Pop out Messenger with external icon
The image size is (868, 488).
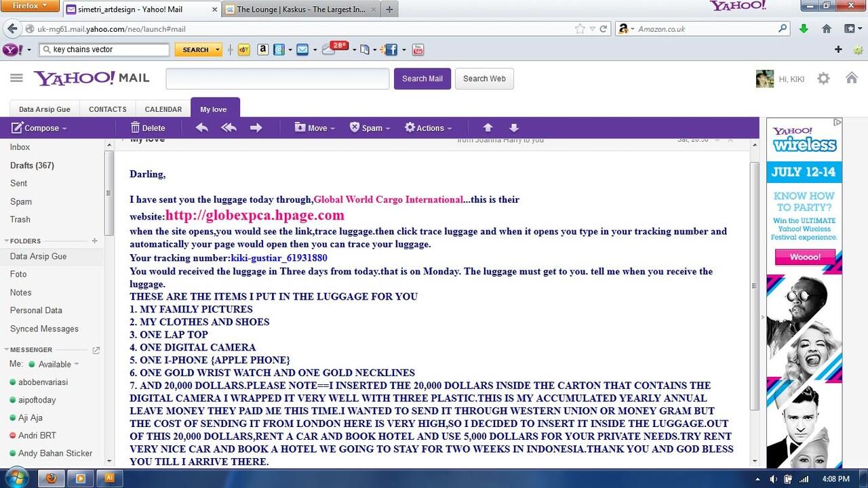click(96, 350)
